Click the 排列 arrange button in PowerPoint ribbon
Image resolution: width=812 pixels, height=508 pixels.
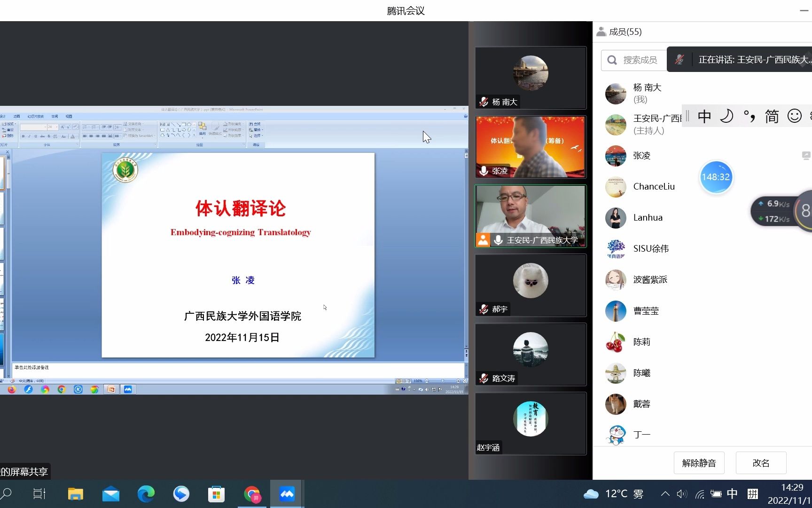click(x=203, y=129)
